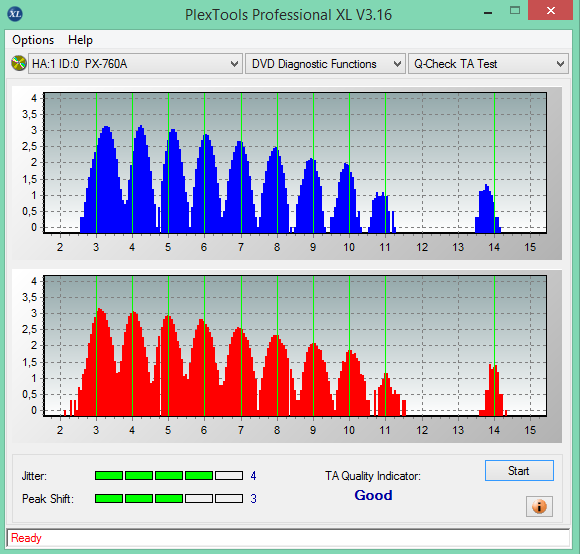Click the Ready status bar field
Image resolution: width=580 pixels, height=554 pixels.
[288, 538]
